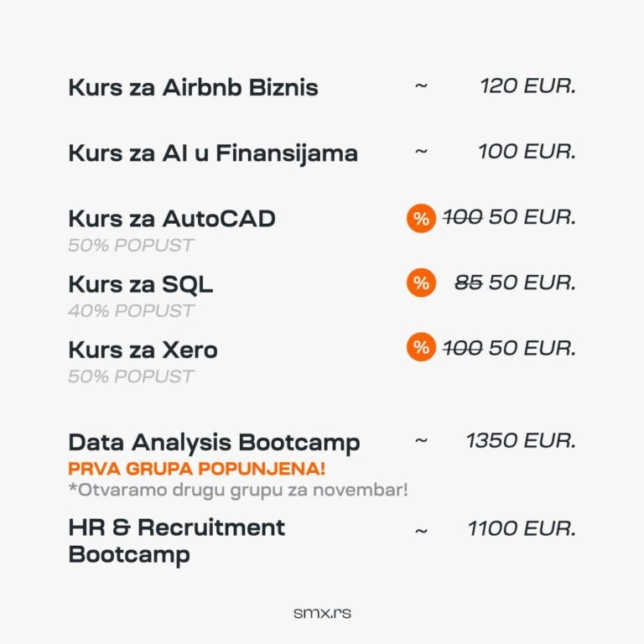Click the tilde beside HR & Recruitment price
This screenshot has width=644, height=644.
tap(421, 530)
